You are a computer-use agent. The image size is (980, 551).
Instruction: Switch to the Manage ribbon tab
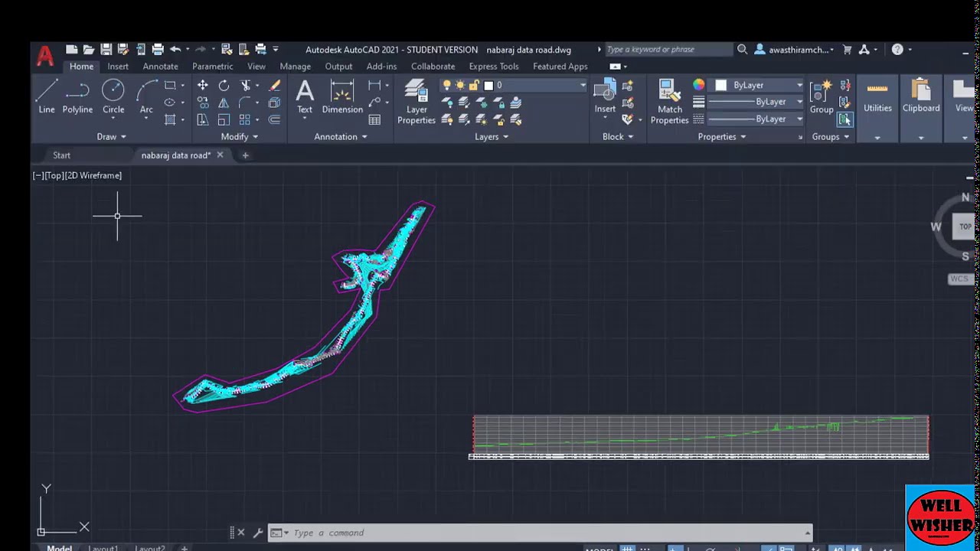(x=295, y=67)
